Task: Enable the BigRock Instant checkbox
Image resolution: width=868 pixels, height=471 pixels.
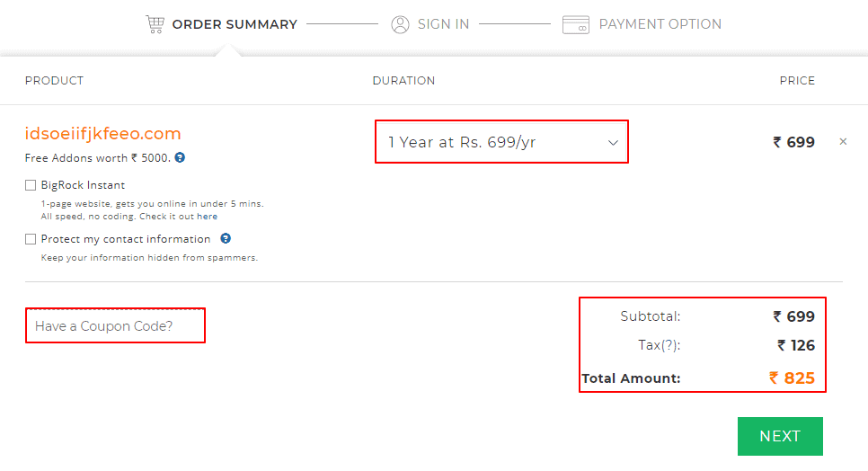Action: pyautogui.click(x=31, y=185)
